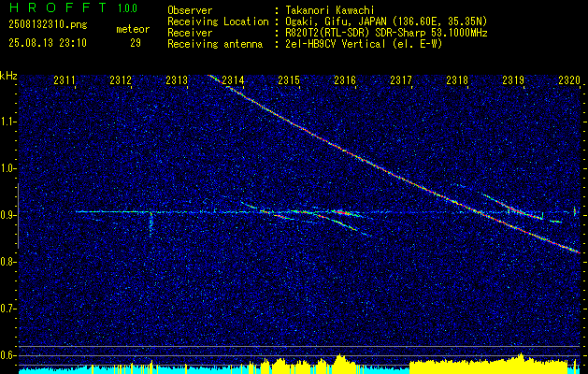
Task: Click the 2317 time axis marker
Action: click(x=401, y=80)
